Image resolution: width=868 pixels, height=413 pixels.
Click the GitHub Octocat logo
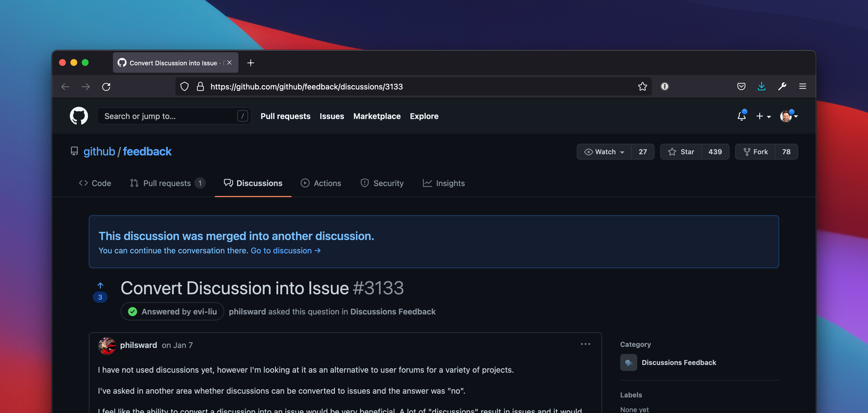click(79, 116)
